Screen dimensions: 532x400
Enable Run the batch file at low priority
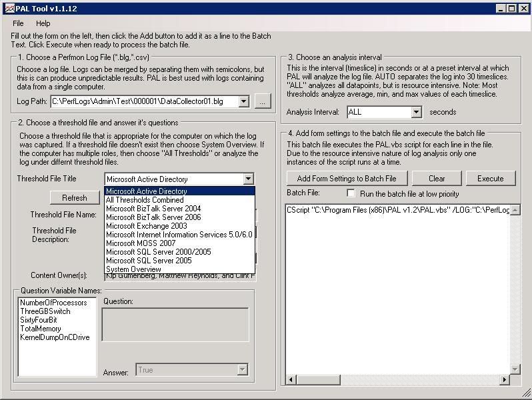pos(351,193)
